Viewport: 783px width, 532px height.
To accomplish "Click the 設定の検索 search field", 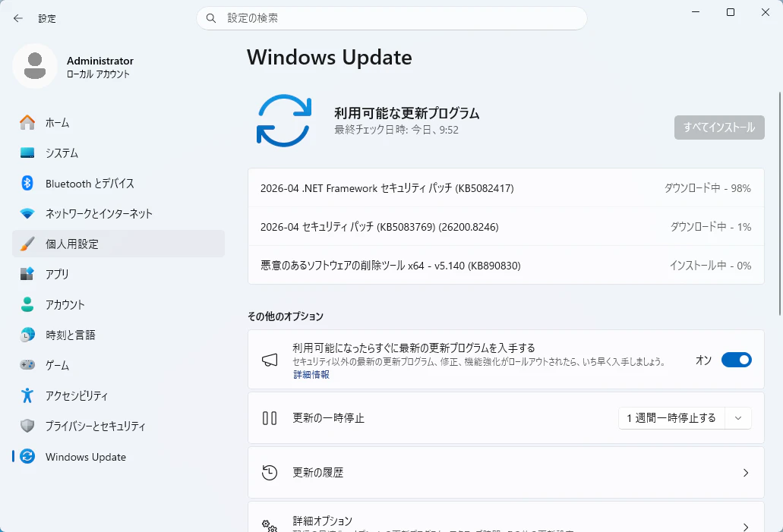I will [x=392, y=18].
